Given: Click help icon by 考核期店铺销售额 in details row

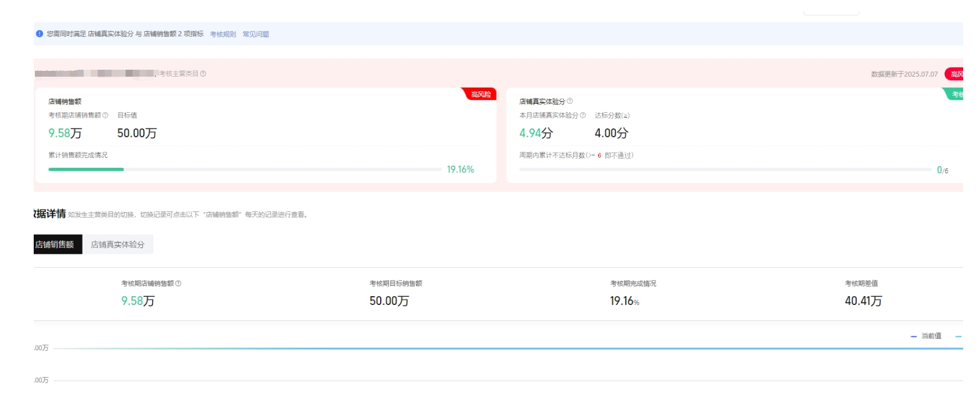Looking at the screenshot, I should tap(178, 283).
